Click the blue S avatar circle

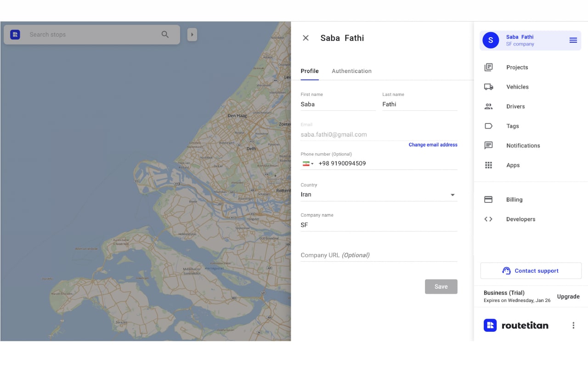click(x=491, y=40)
